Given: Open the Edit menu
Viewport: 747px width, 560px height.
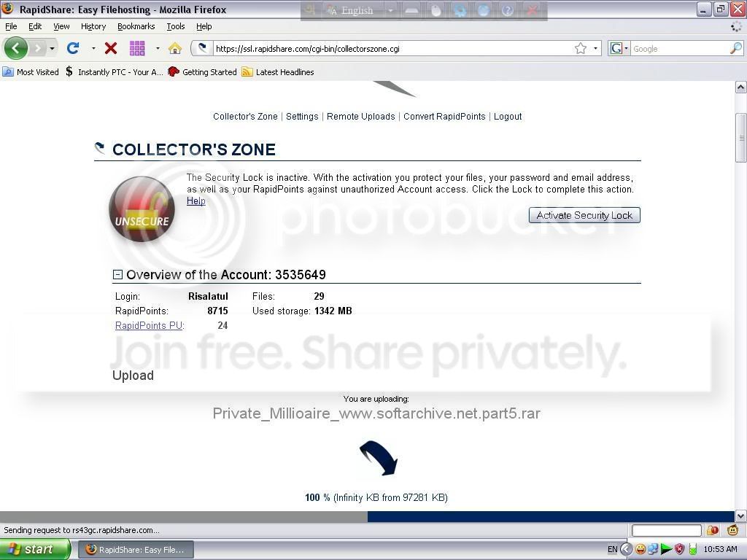Looking at the screenshot, I should pyautogui.click(x=35, y=26).
